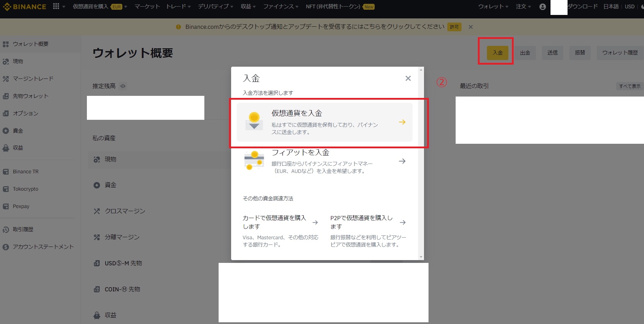Click その他の資金調達方法 label
Viewport: 644px width, 324px height.
[x=268, y=199]
